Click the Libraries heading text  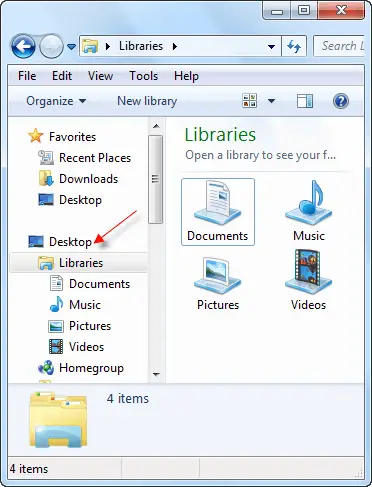pyautogui.click(x=220, y=135)
